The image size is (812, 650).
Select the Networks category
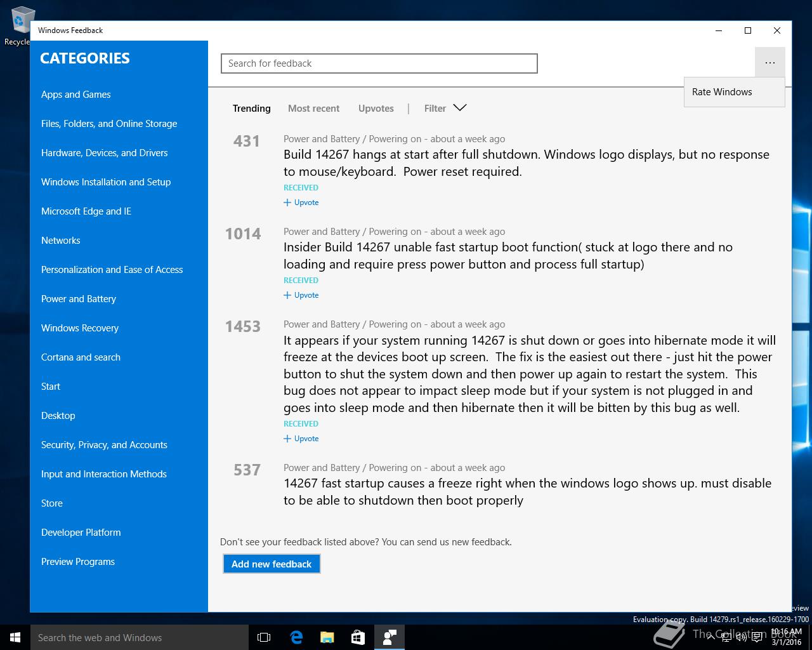click(60, 241)
